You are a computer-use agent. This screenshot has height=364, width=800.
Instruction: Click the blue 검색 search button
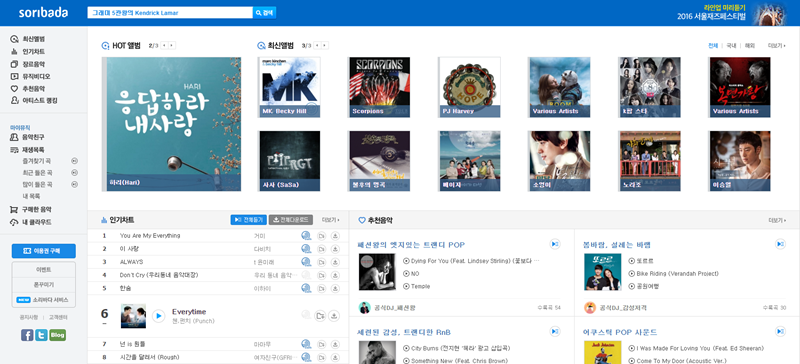[264, 13]
